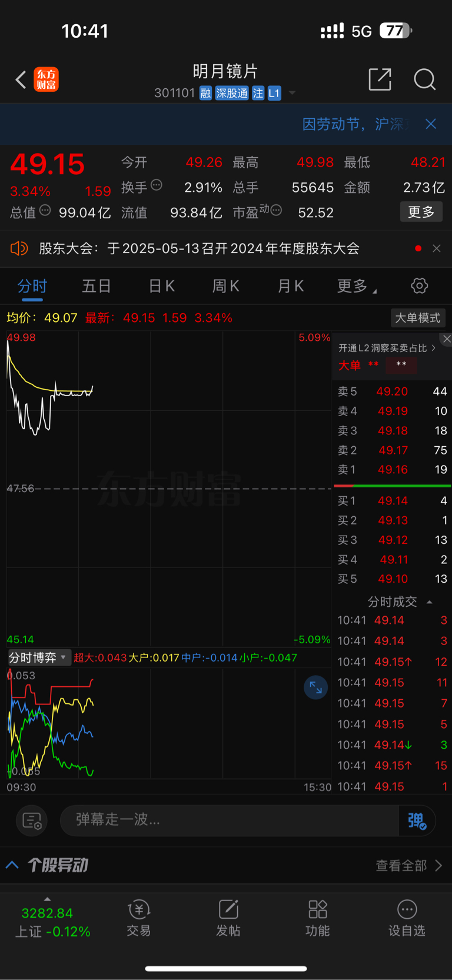Tap the 深股通 tag
The height and width of the screenshot is (980, 452).
(231, 93)
